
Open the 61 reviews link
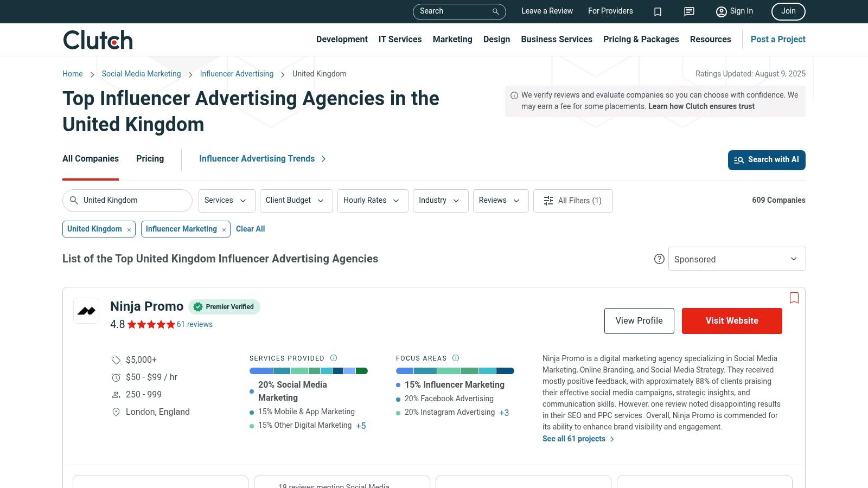[195, 324]
